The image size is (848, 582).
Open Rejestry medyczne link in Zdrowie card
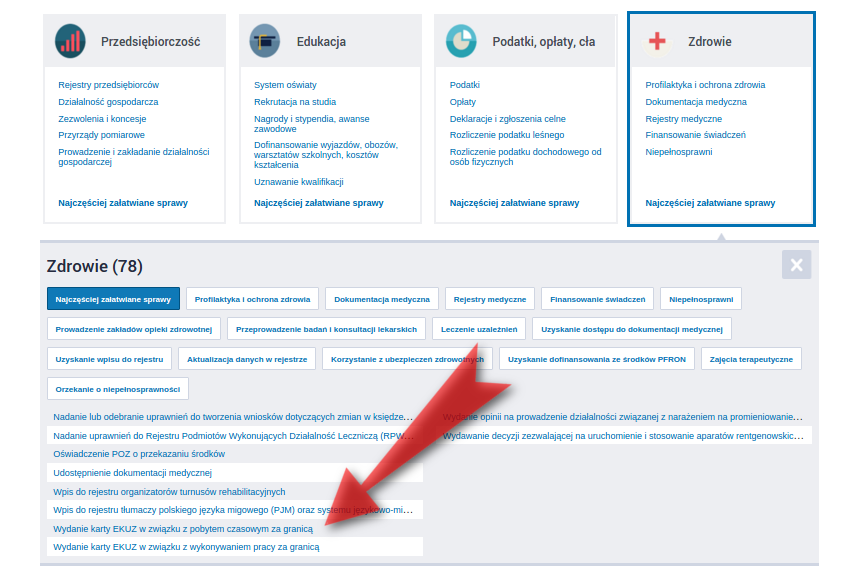coord(684,118)
